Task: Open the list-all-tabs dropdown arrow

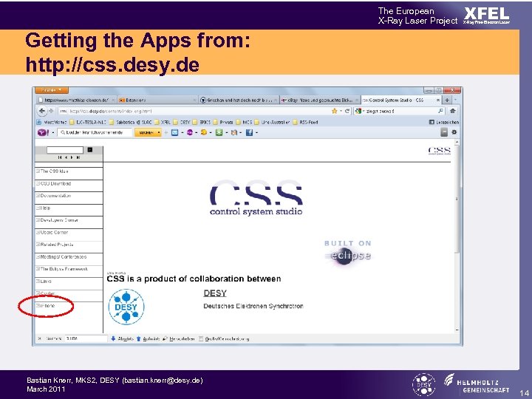Action: (x=456, y=100)
